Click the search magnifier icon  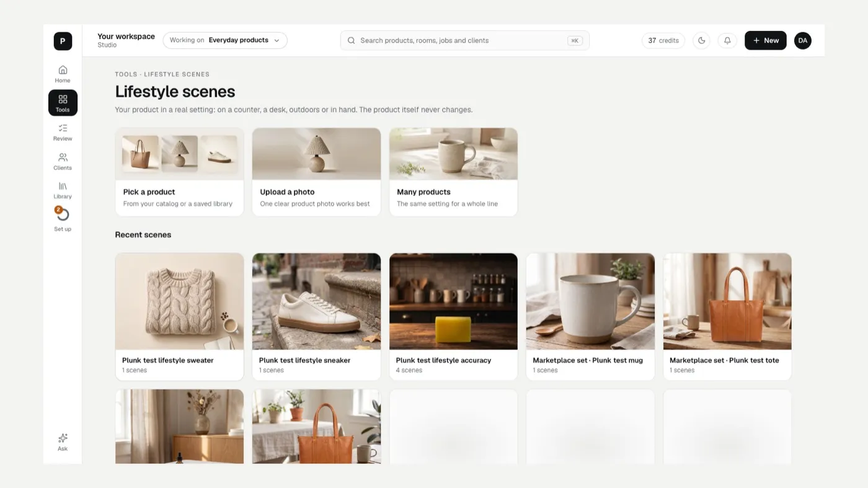coord(351,40)
